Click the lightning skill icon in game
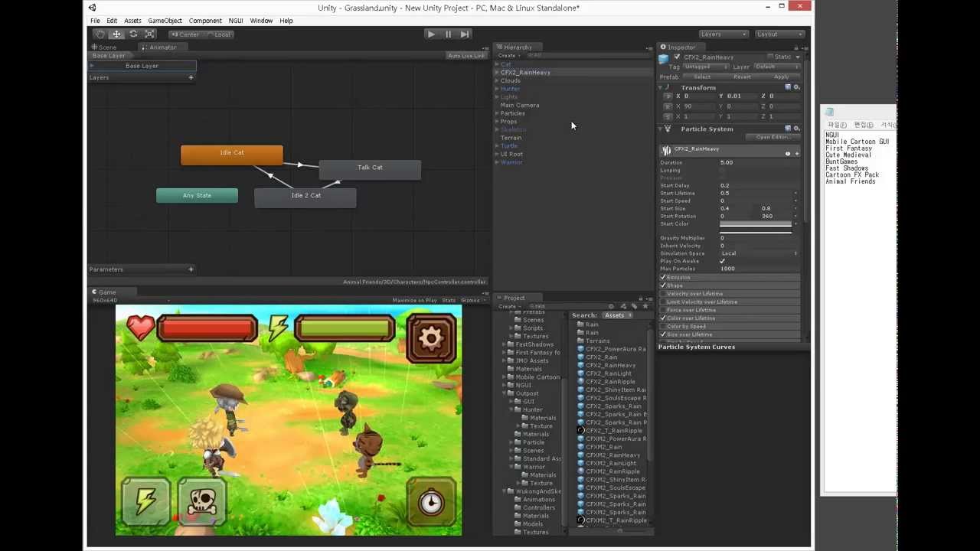 pyautogui.click(x=145, y=501)
